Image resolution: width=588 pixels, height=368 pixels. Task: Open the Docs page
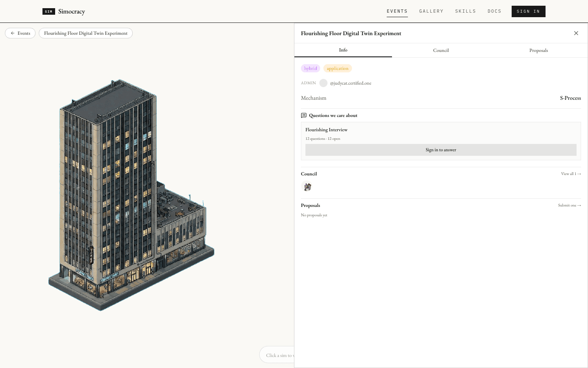pos(494,11)
